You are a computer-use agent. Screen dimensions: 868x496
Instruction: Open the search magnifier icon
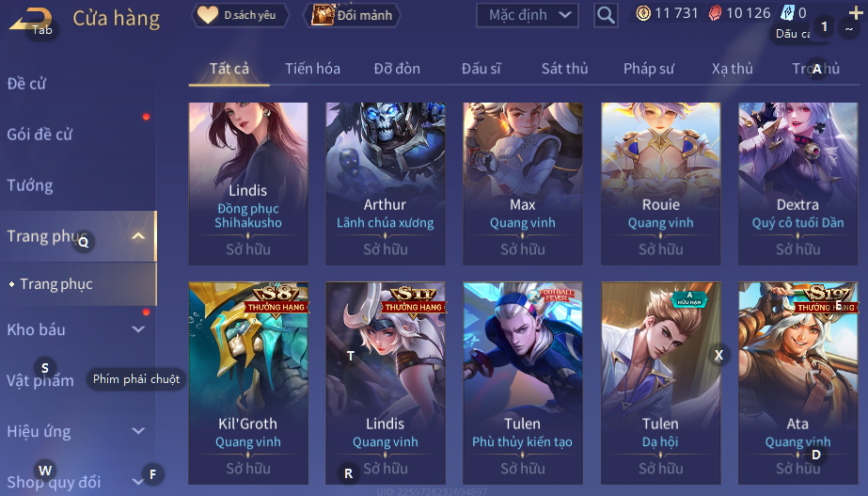click(x=606, y=15)
